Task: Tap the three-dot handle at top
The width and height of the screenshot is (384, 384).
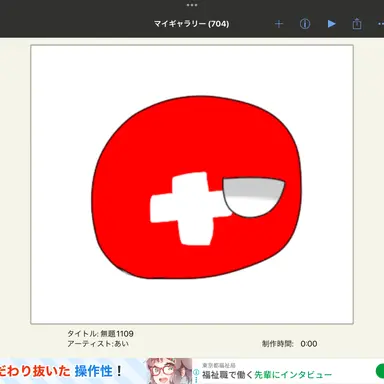Action: (x=192, y=5)
